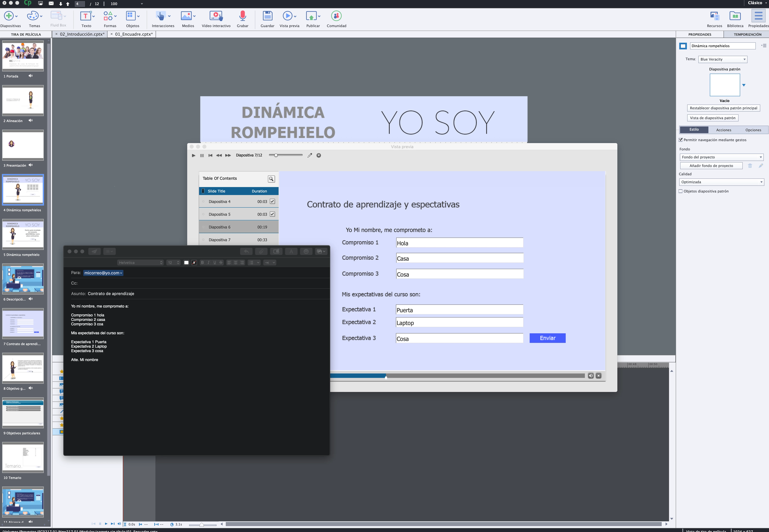The height and width of the screenshot is (532, 769).
Task: Select slide 6 Descripción thumbnail in filmstrip
Action: (23, 279)
